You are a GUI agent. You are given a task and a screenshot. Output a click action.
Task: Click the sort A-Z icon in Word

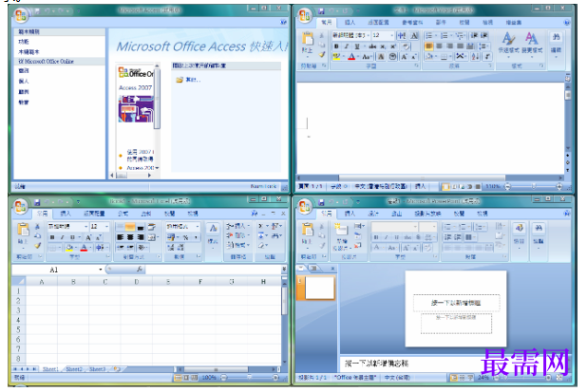pyautogui.click(x=476, y=57)
